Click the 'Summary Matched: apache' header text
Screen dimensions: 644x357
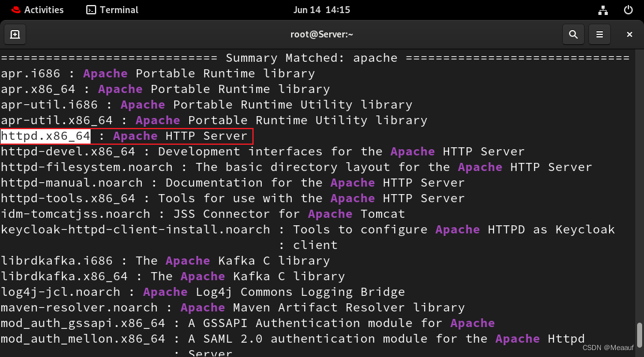coord(312,58)
